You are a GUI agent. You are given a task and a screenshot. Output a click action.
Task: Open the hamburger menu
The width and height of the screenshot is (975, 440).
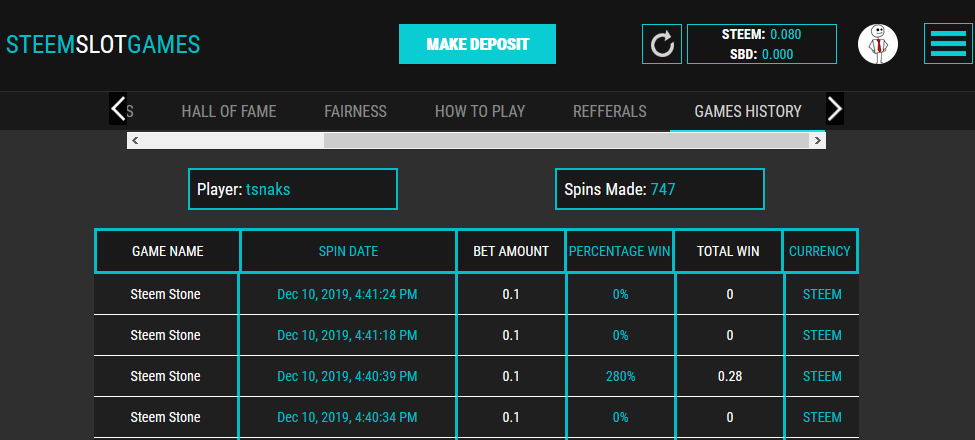[x=947, y=44]
